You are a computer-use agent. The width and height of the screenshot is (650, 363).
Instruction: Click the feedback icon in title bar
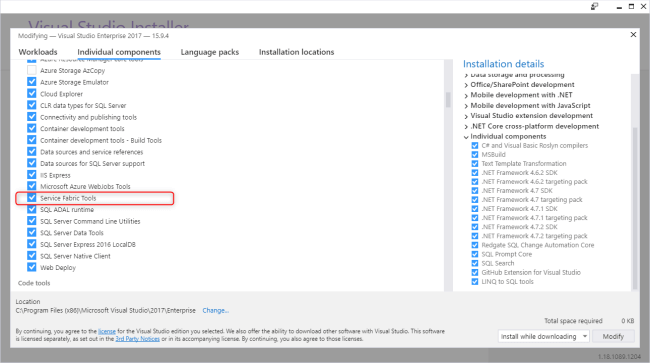594,6
